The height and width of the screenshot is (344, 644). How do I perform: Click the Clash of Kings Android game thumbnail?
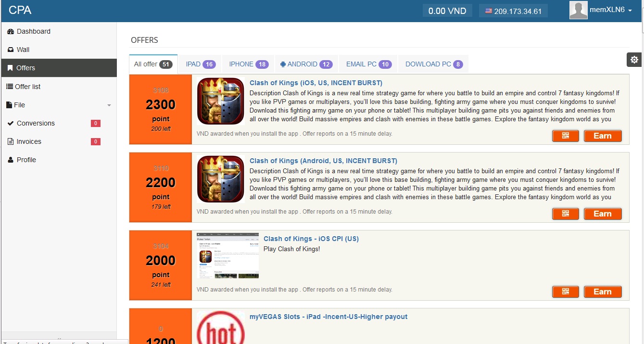(221, 179)
